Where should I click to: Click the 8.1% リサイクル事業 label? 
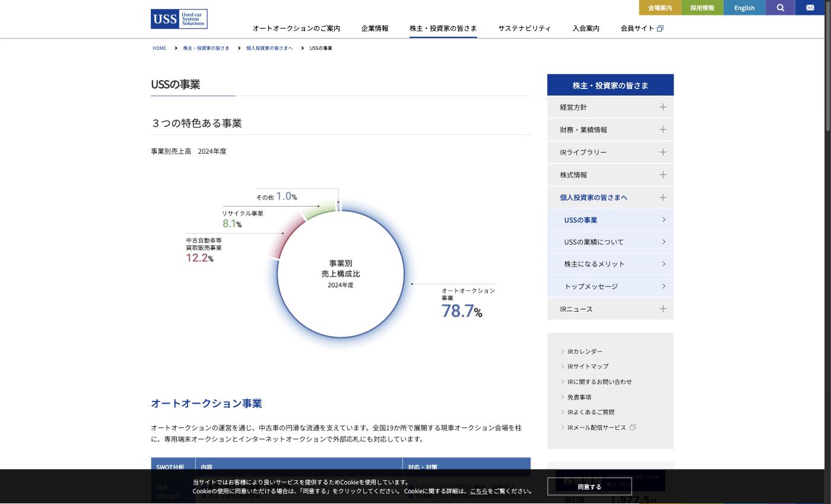click(x=242, y=218)
